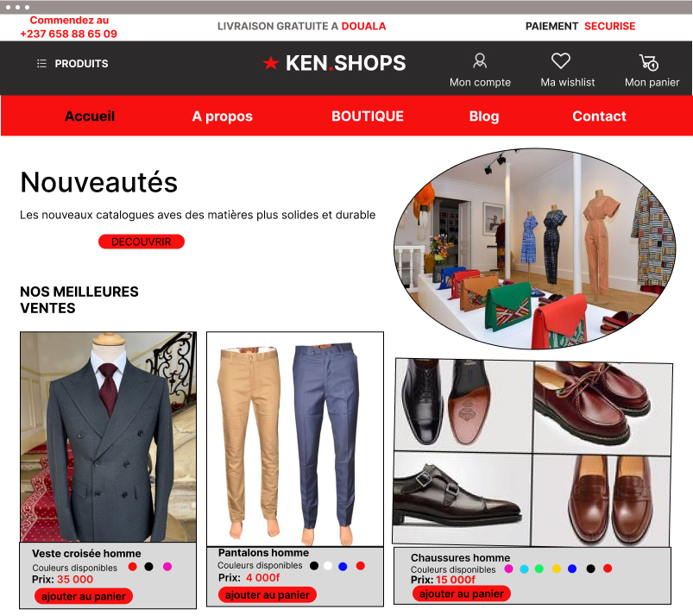Select magenta color for Veste croisée
The image size is (693, 616).
click(167, 567)
